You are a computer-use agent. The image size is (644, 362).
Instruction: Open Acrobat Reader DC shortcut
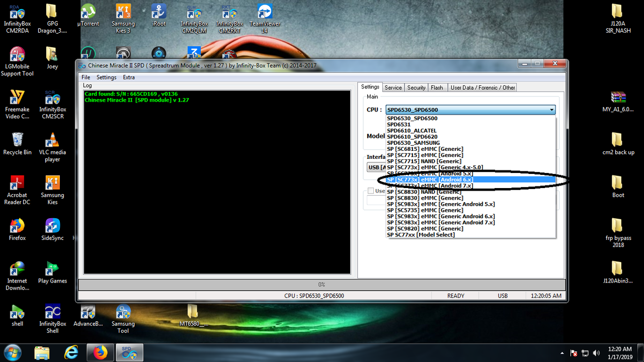click(x=17, y=190)
